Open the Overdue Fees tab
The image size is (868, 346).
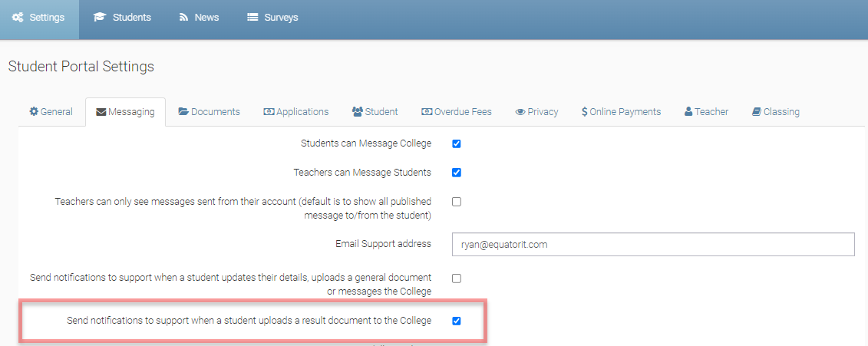[x=456, y=112]
